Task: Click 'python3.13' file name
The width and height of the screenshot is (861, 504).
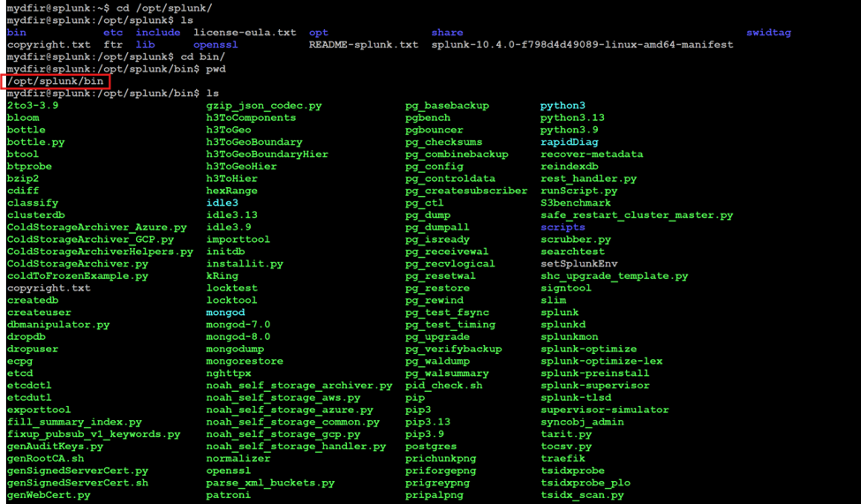Action: (573, 117)
